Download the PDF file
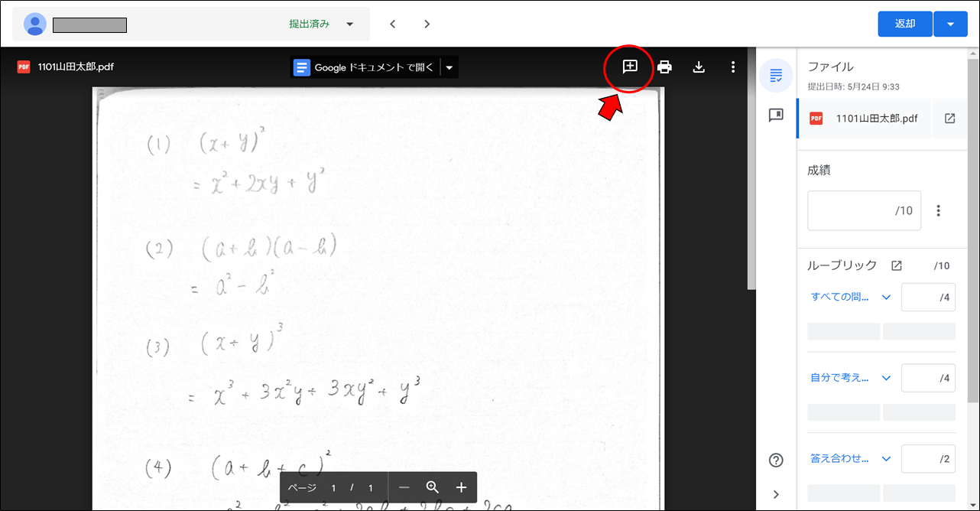This screenshot has width=980, height=511. pos(699,67)
